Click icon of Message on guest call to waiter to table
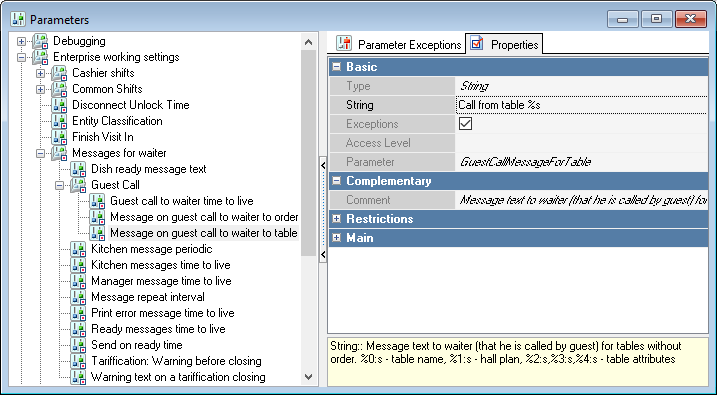Screen dimensions: 717x395 pyautogui.click(x=97, y=233)
